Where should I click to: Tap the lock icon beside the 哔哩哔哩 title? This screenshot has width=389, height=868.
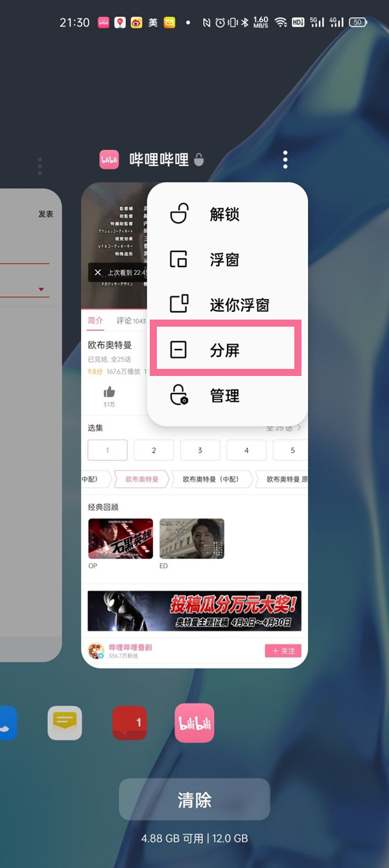pos(198,159)
